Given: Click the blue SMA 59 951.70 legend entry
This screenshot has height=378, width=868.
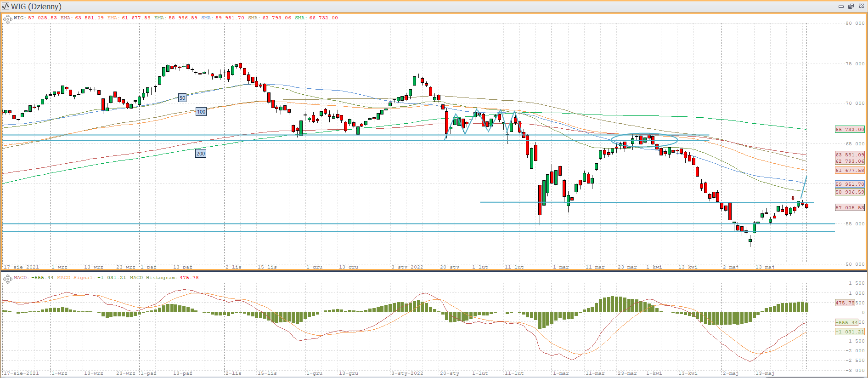Looking at the screenshot, I should pos(223,18).
